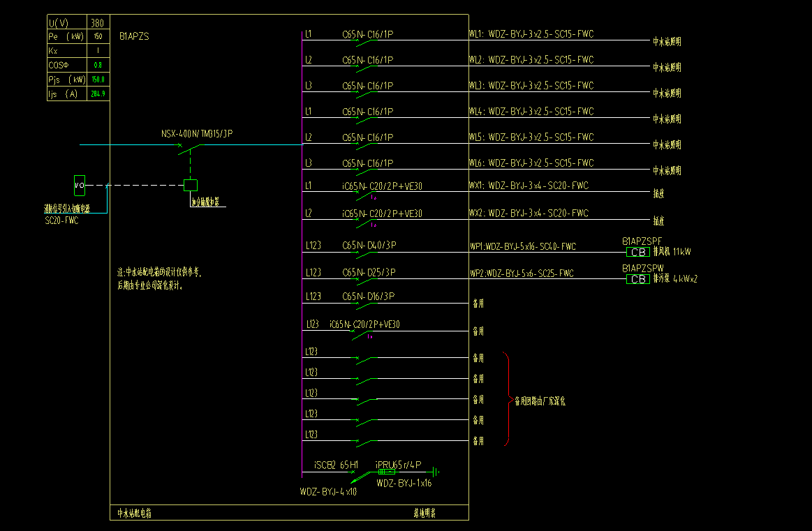This screenshot has width=812, height=531.
Task: Click the CB box beside B1APZSPF
Action: tap(638, 252)
